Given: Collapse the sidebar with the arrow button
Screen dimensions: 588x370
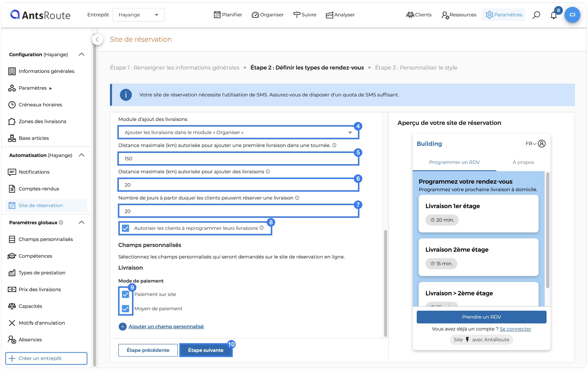Looking at the screenshot, I should pyautogui.click(x=97, y=40).
